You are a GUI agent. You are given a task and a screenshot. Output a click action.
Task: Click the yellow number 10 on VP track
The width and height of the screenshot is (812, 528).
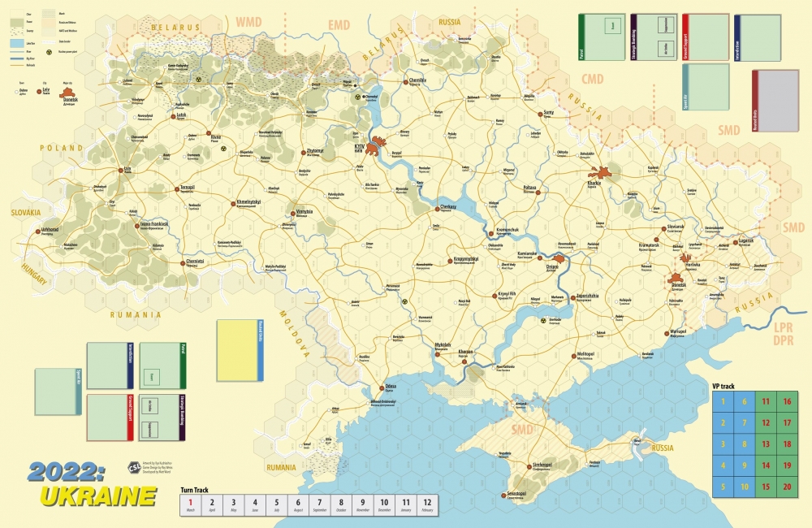coord(745,486)
